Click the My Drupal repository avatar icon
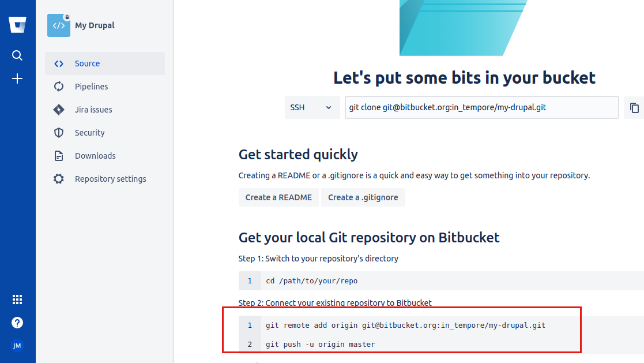Screen dimensions: 644x363 [x=59, y=25]
